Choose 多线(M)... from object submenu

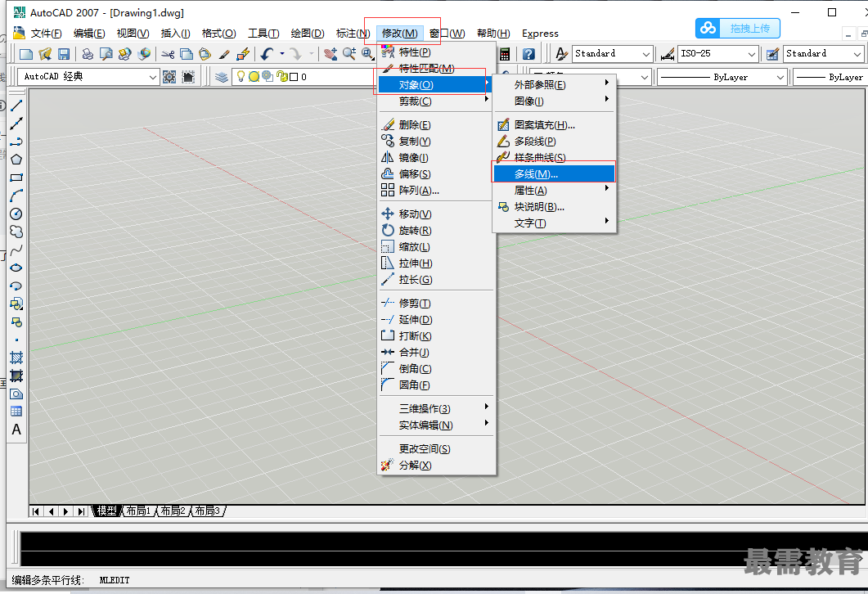click(554, 173)
